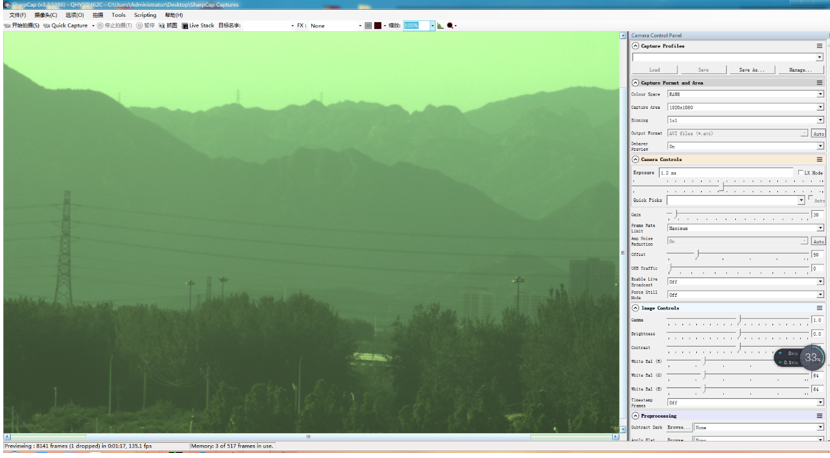Viewport: 830px width, 458px height.
Task: Open the Subtract Dark None dropdown
Action: 759,427
